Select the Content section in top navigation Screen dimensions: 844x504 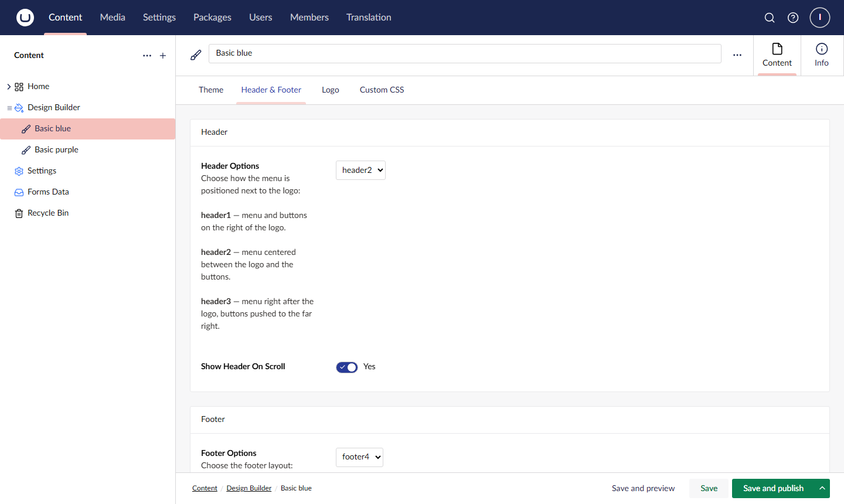pos(66,18)
